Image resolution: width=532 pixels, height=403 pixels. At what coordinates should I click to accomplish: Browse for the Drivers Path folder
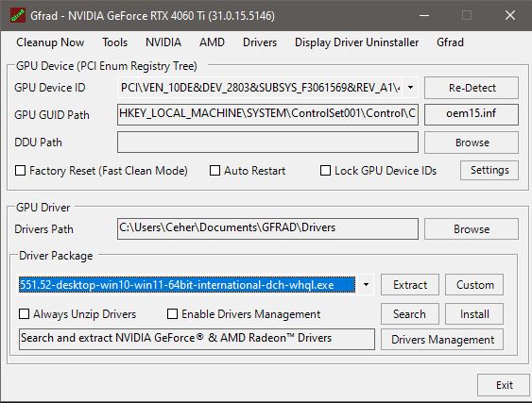click(472, 229)
